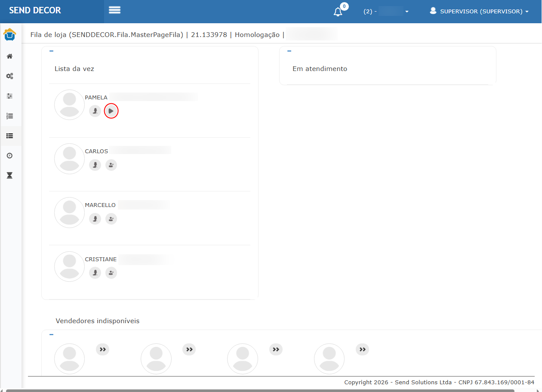This screenshot has width=542, height=392.
Task: Open the store selector dropdown labeled (2)
Action: [386, 12]
